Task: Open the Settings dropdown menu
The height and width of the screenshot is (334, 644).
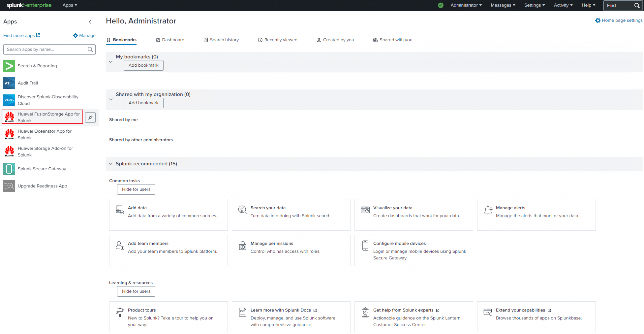Action: pos(535,5)
